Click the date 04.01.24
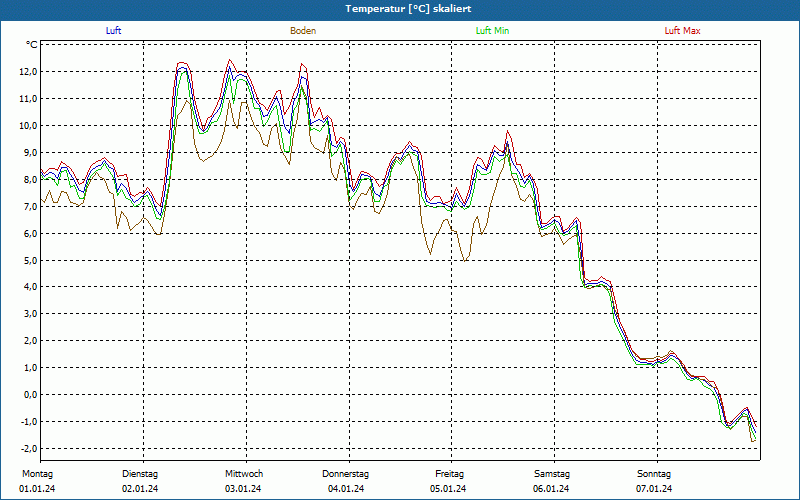The width and height of the screenshot is (800, 500). [346, 489]
